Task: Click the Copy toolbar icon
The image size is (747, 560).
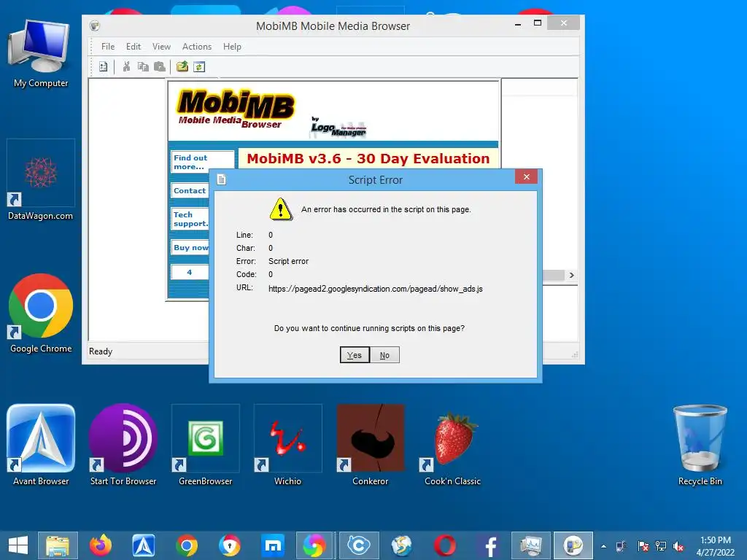Action: point(143,66)
